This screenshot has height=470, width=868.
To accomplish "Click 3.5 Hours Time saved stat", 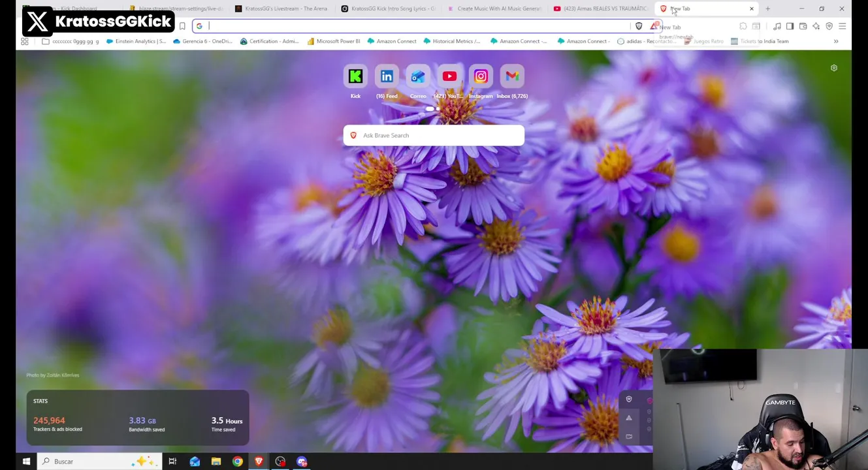I will click(227, 424).
